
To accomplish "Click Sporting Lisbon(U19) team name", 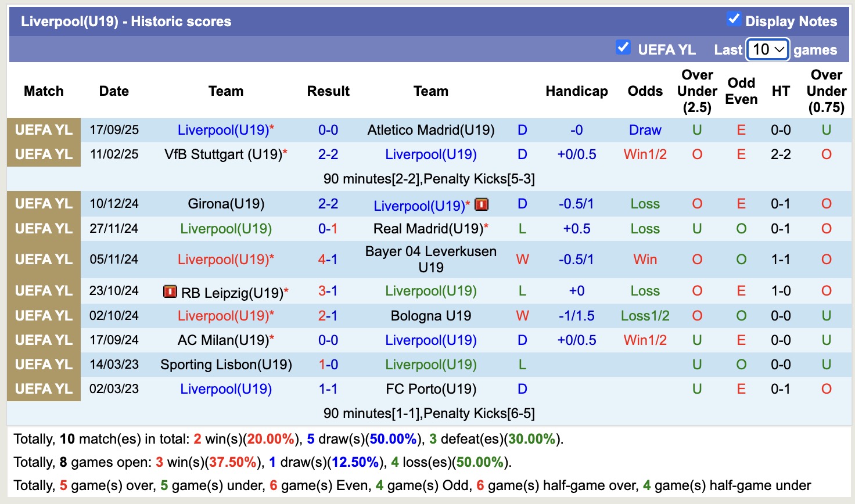I will (x=226, y=365).
